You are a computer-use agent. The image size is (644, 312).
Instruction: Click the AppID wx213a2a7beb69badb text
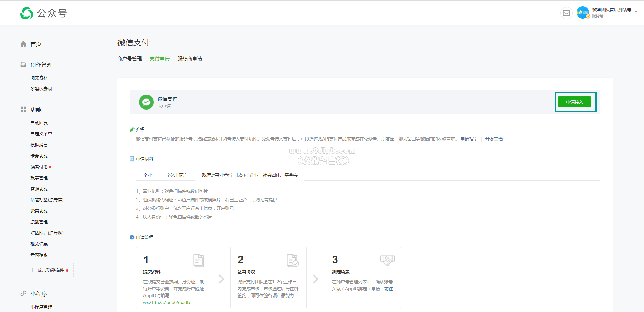[x=167, y=302]
